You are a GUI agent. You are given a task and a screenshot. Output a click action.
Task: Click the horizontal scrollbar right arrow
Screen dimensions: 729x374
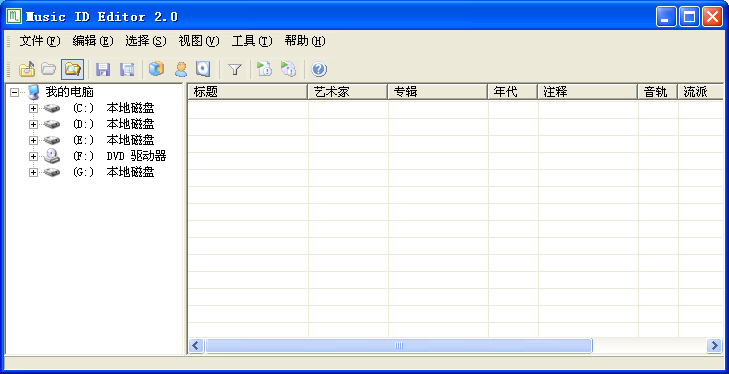pyautogui.click(x=714, y=346)
